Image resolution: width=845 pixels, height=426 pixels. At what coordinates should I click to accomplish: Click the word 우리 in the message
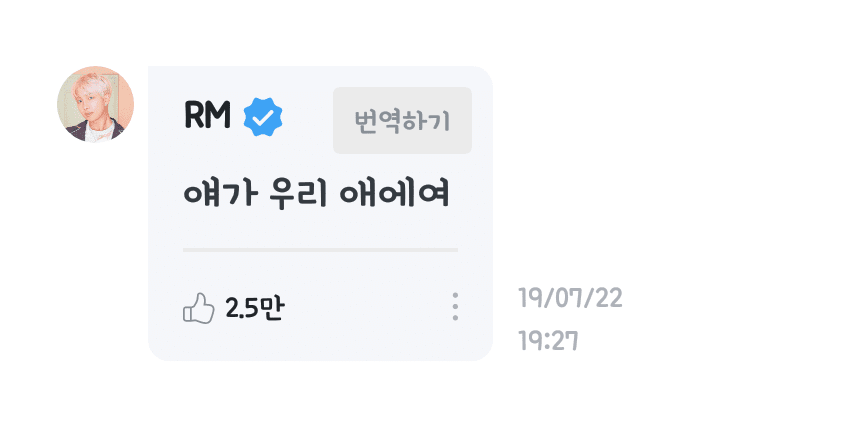pos(298,194)
